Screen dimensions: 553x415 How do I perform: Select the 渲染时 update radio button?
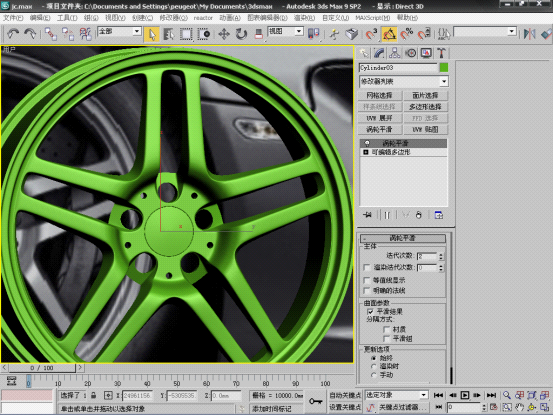[374, 366]
